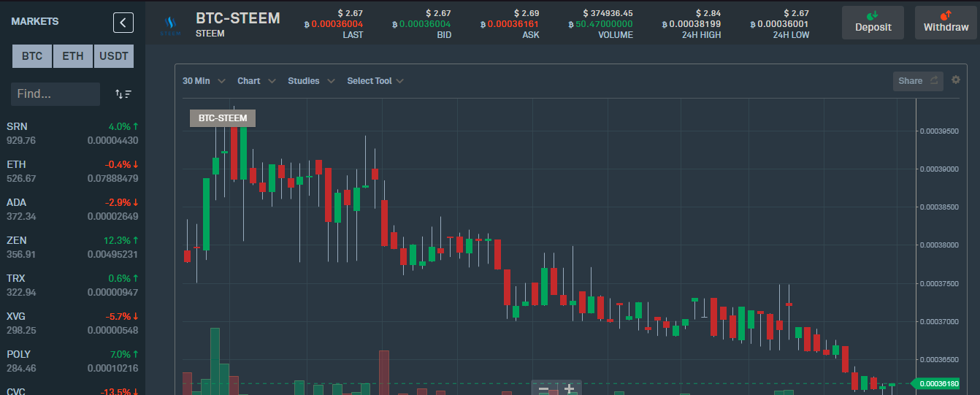Image resolution: width=980 pixels, height=395 pixels.
Task: Select the SRN market row
Action: (x=72, y=134)
